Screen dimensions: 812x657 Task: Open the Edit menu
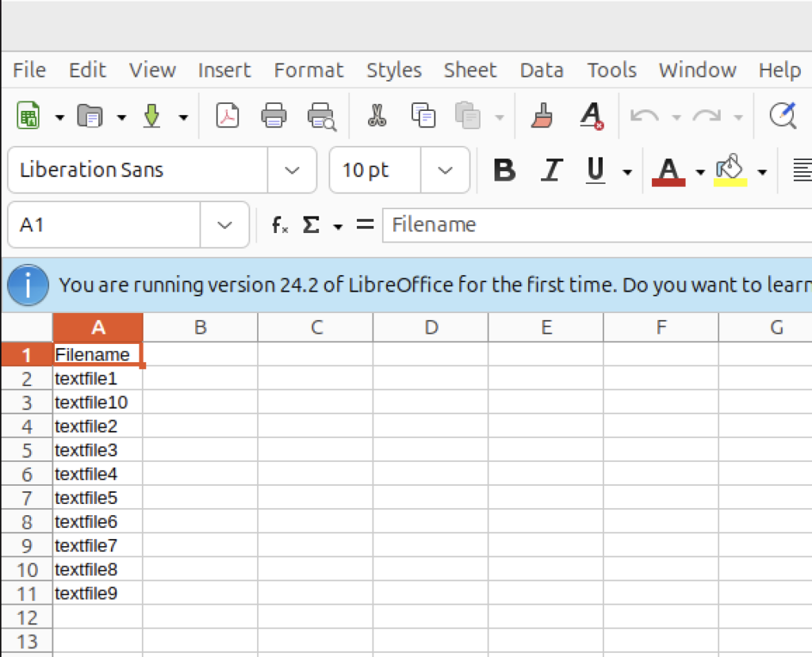pyautogui.click(x=87, y=70)
